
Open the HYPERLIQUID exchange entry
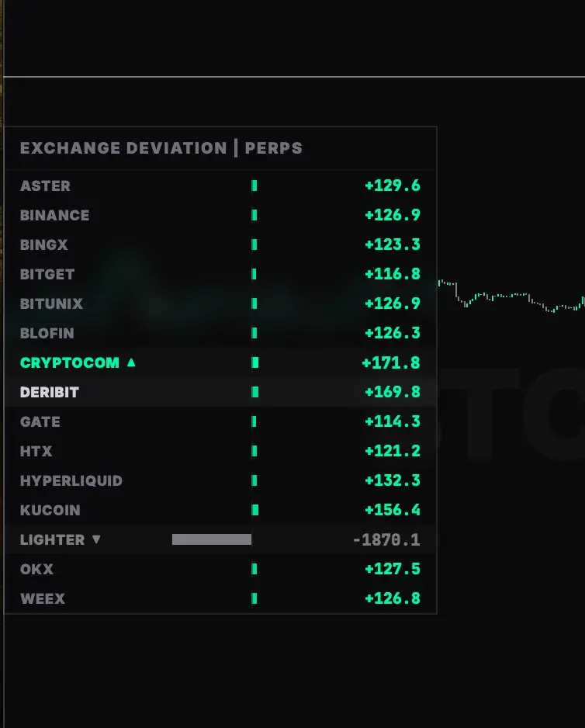point(220,480)
